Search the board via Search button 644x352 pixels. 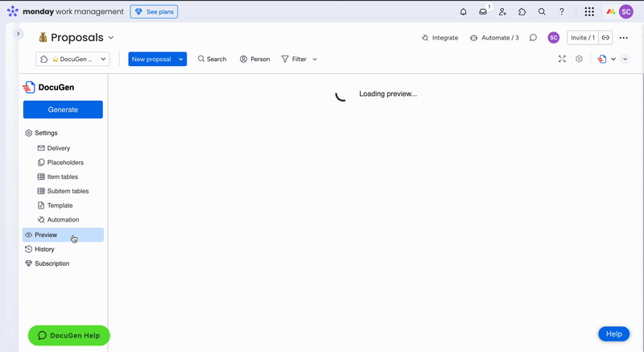click(x=212, y=59)
